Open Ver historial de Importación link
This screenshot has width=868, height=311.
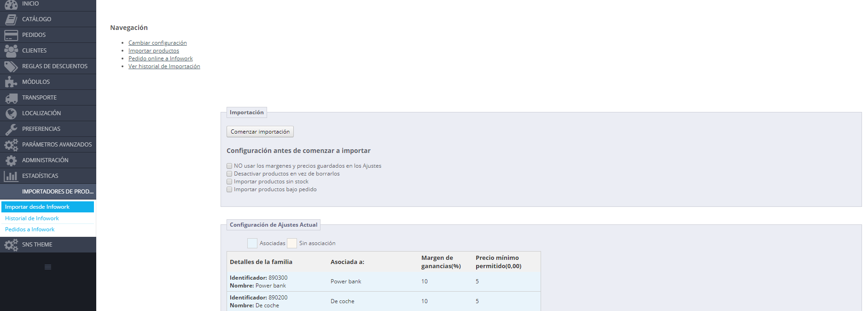coord(164,66)
